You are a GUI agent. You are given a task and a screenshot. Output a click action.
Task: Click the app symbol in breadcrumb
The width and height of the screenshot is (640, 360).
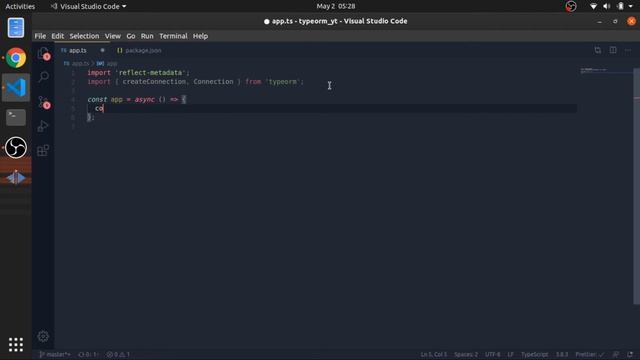click(x=112, y=64)
